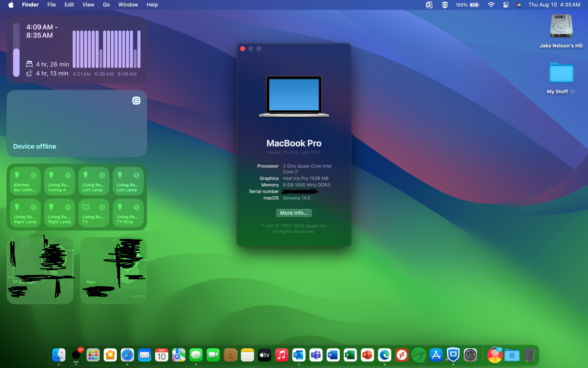Open the Go menu
The image size is (588, 368).
pyautogui.click(x=106, y=5)
